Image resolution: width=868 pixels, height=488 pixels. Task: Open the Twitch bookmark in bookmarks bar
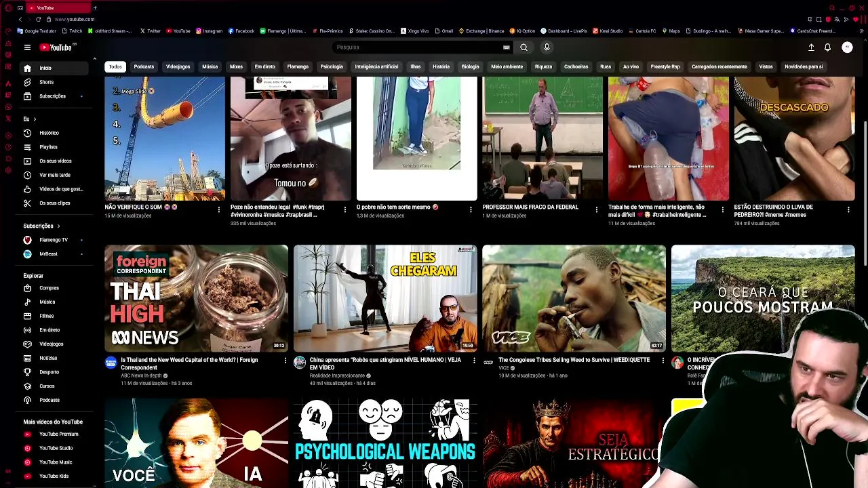(x=73, y=30)
